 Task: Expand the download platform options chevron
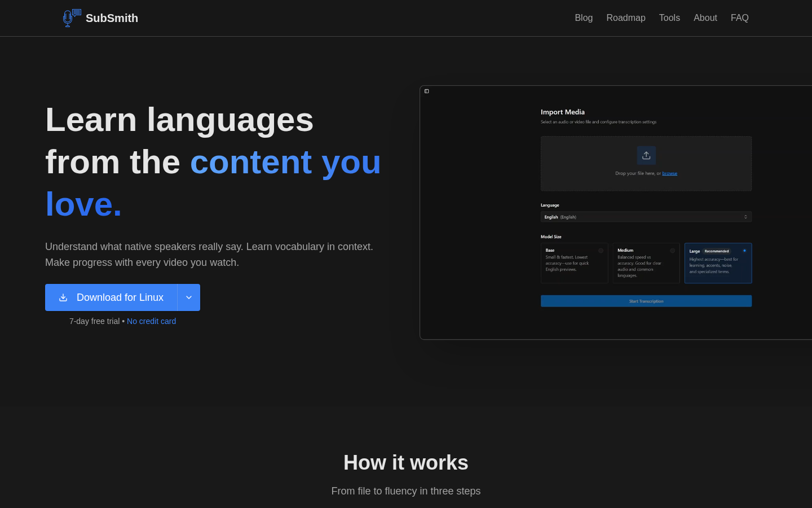point(189,297)
